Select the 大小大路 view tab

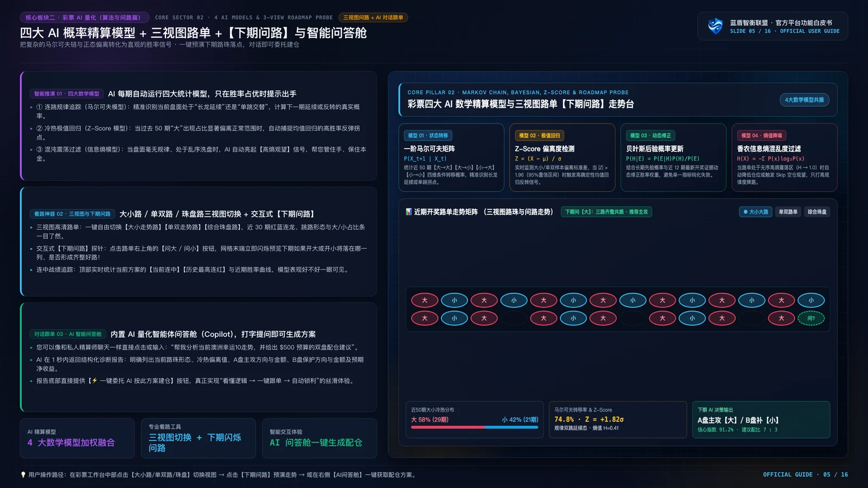pyautogui.click(x=755, y=212)
